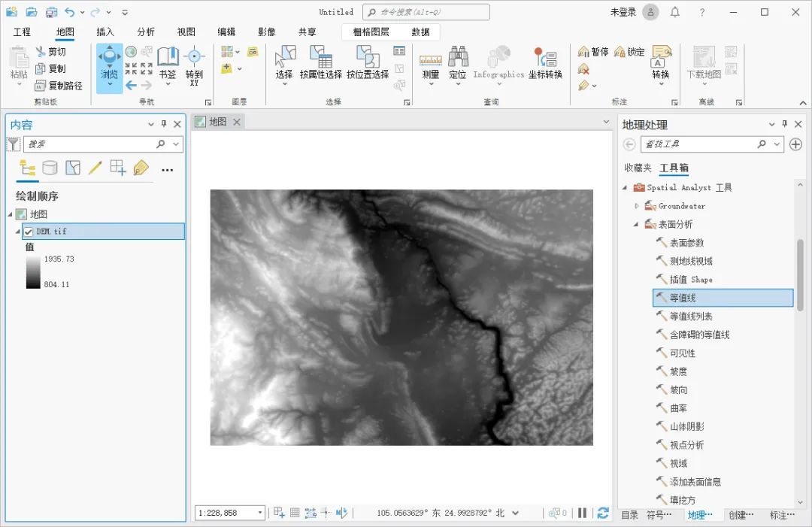Image resolution: width=812 pixels, height=527 pixels.
Task: Expand the Groundwater toolset
Action: coord(637,206)
